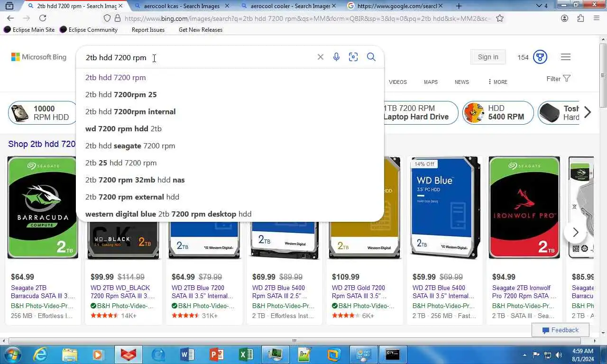Choose suggestion western digital blue 2tb desktop
The image size is (607, 364).
[230, 214]
